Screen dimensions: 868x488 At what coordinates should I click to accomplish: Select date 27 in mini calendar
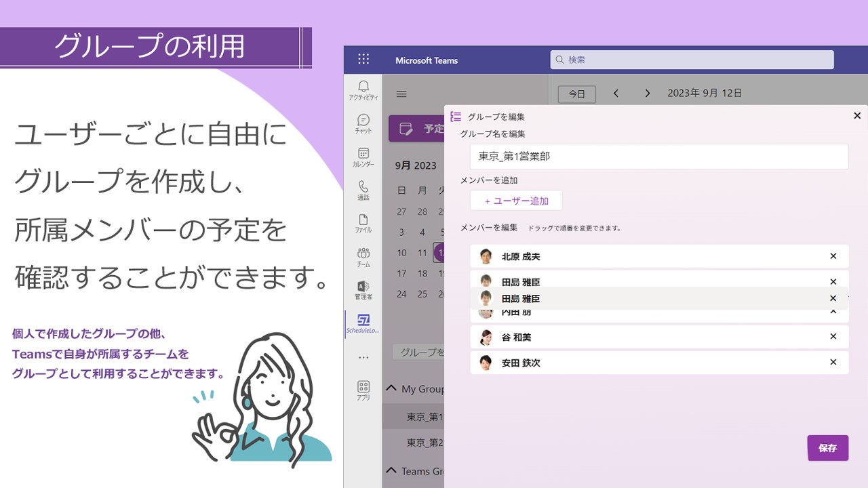point(401,211)
